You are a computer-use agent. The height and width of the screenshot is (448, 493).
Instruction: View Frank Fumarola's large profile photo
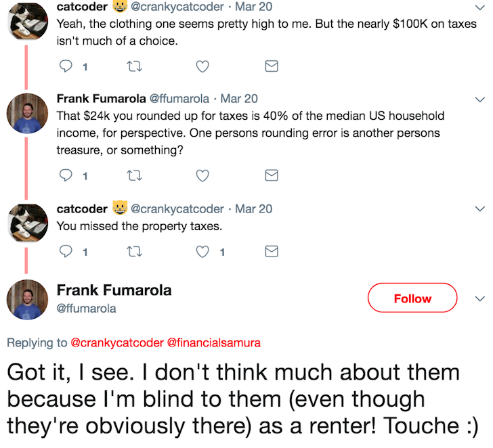(x=27, y=300)
